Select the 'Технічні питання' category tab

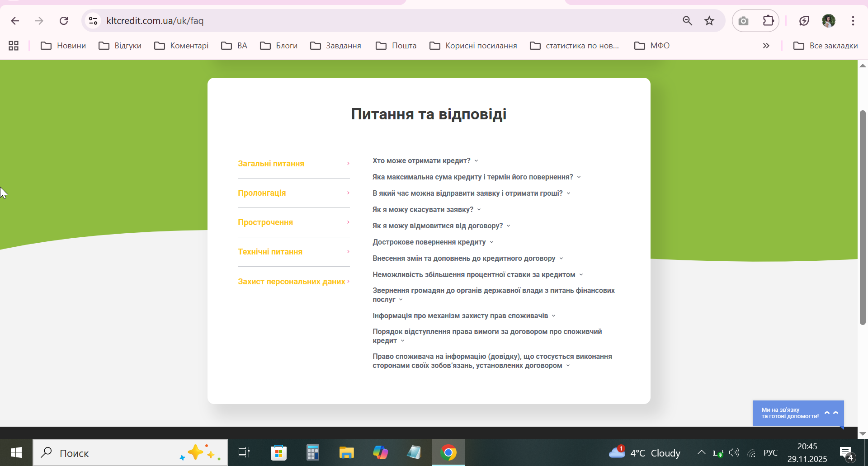270,252
